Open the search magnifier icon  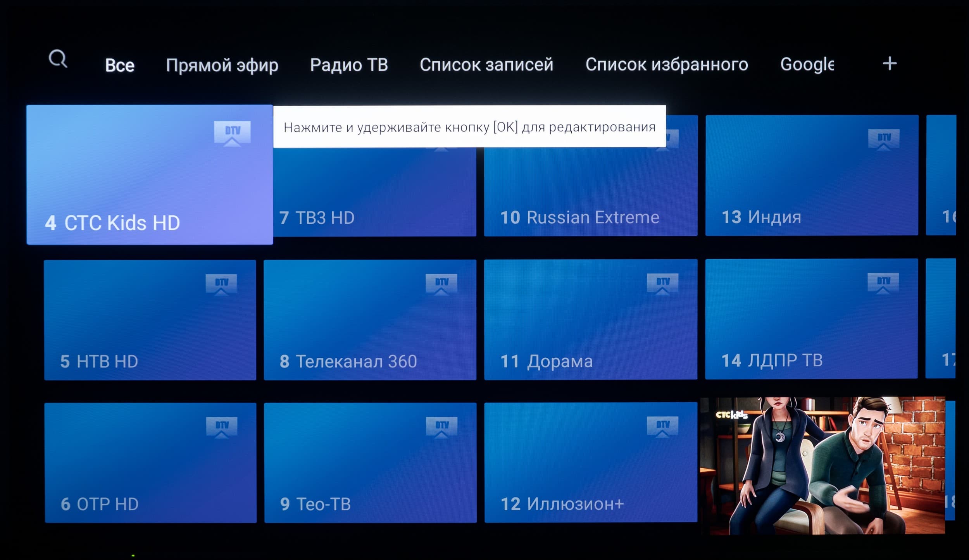(58, 59)
